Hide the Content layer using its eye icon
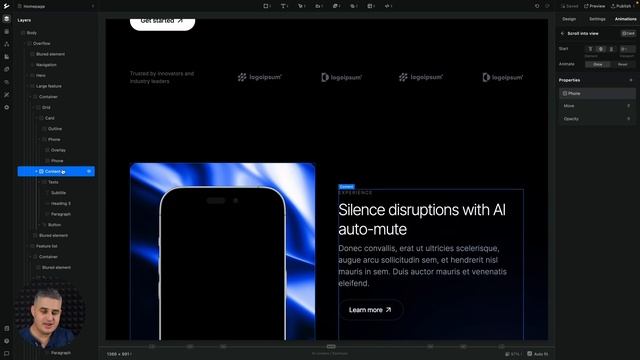 tap(89, 171)
